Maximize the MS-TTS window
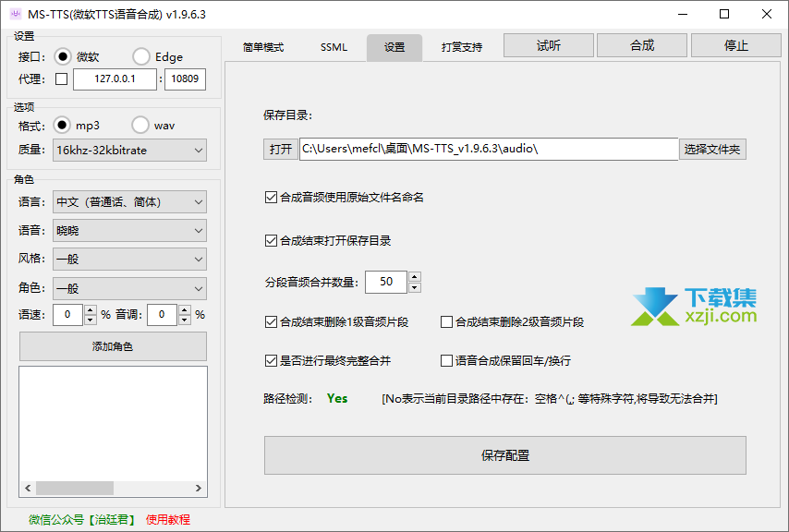The height and width of the screenshot is (532, 789). tap(724, 14)
